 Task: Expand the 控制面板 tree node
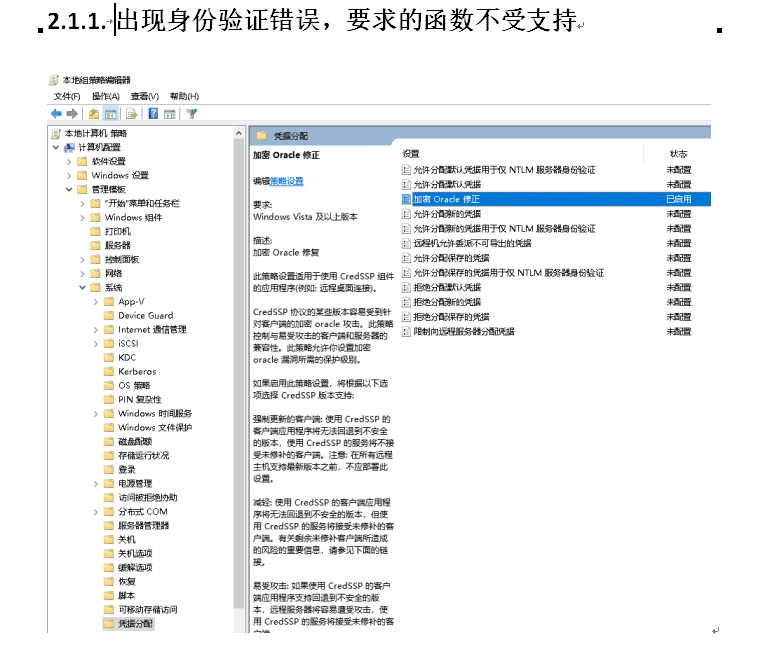click(x=83, y=260)
